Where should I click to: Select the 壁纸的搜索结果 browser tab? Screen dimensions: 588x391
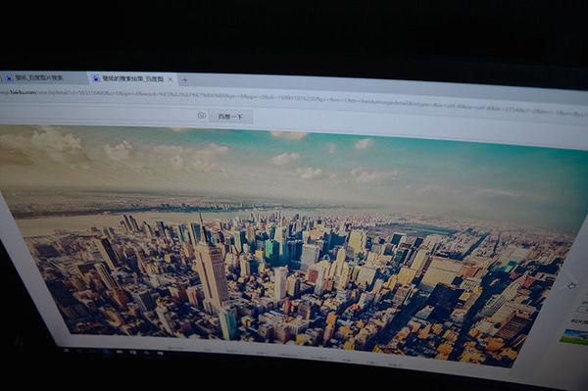(x=132, y=78)
